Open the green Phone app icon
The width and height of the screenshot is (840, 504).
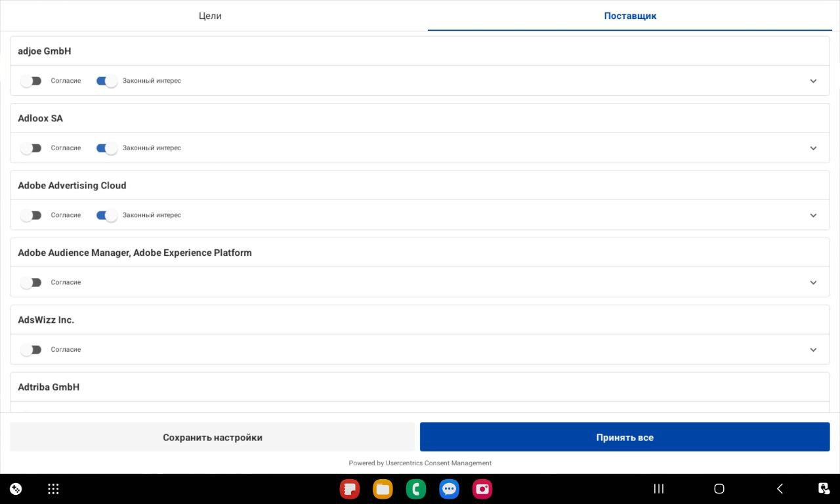[x=416, y=489]
